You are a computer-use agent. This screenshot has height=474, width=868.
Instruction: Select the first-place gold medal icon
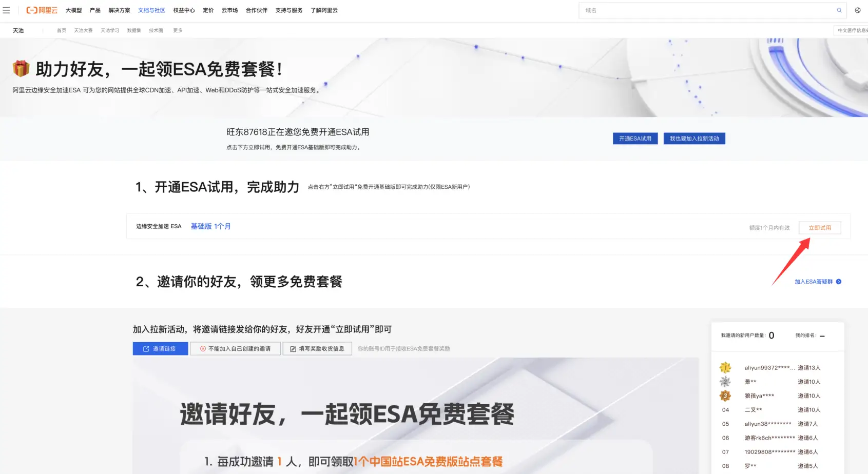725,367
